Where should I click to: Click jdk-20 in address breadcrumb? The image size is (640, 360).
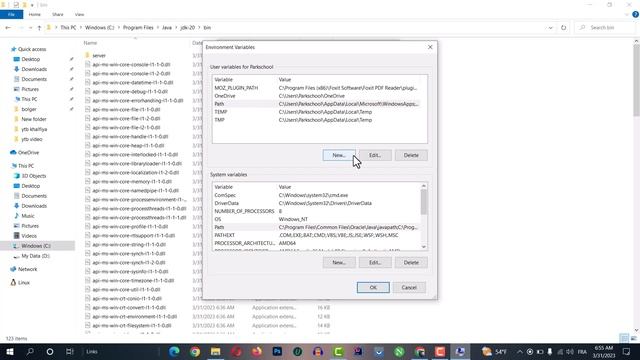pos(188,28)
